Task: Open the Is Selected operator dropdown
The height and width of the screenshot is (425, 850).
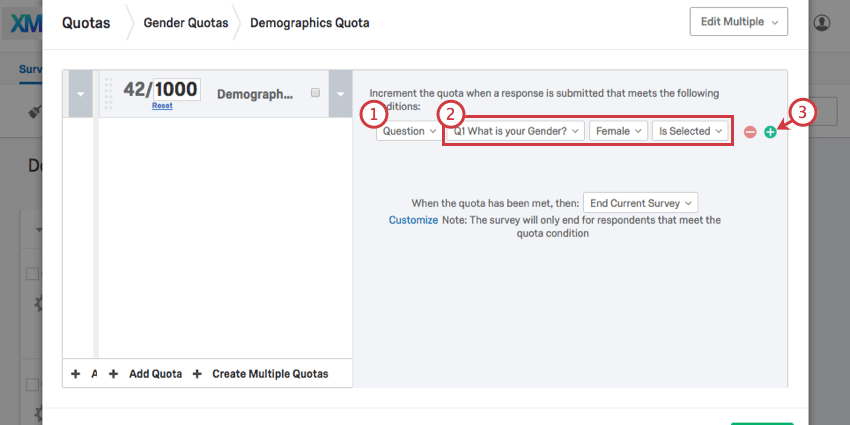Action: 690,131
